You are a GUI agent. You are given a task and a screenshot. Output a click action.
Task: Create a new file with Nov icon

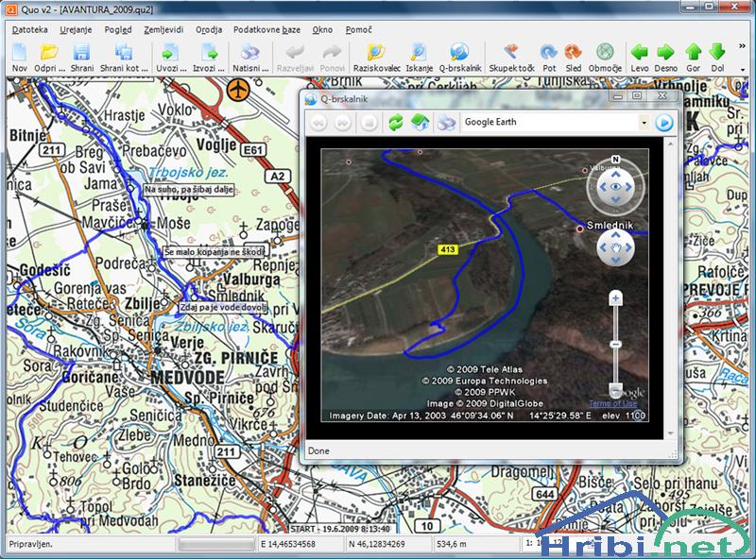pos(19,57)
